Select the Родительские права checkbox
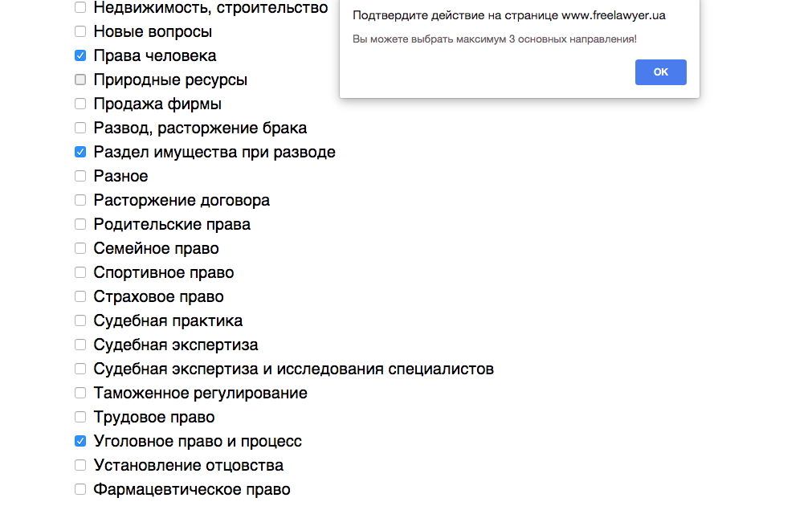Screen dimensions: 812x506 80,224
